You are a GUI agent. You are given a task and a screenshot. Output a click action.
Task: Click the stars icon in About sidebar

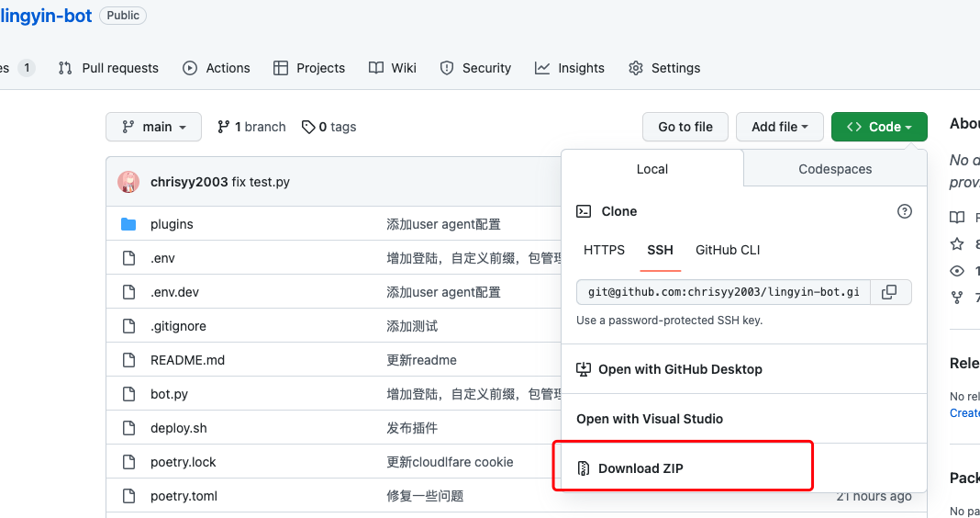(957, 244)
